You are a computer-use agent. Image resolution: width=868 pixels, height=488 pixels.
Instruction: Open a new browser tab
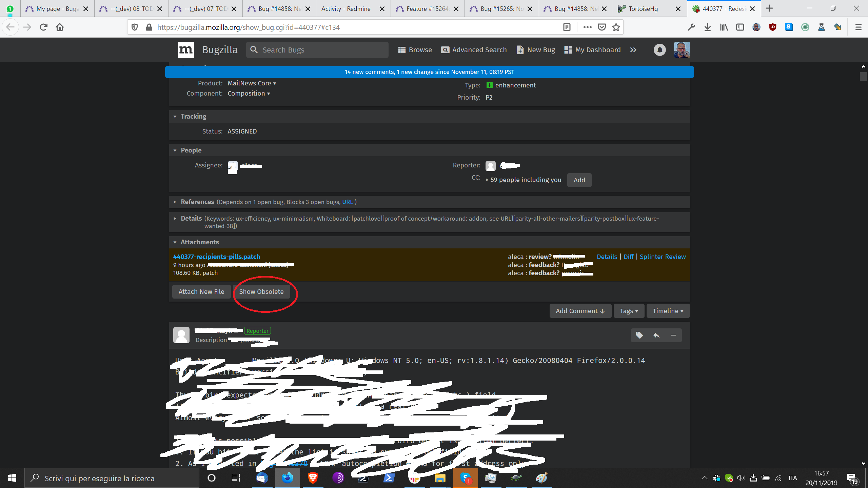769,9
